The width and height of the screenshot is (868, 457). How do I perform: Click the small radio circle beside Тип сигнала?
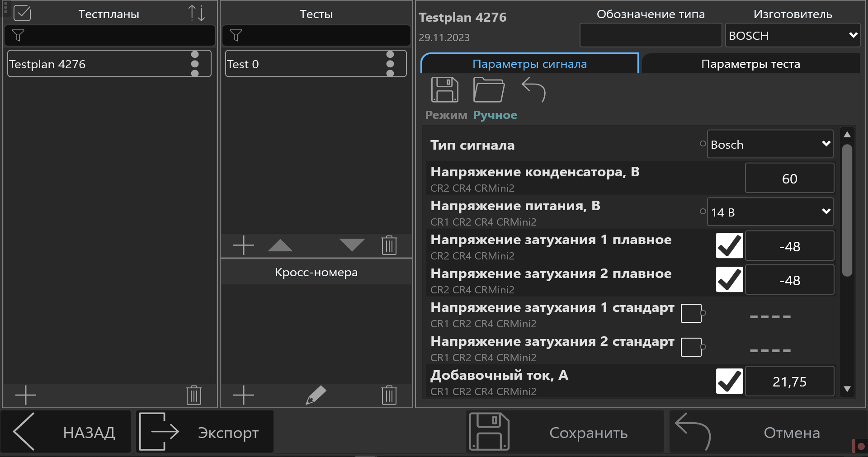tap(703, 143)
